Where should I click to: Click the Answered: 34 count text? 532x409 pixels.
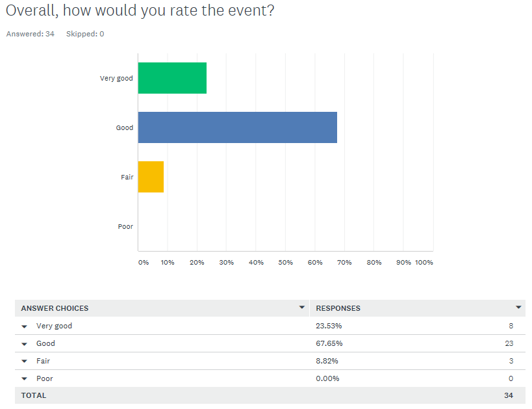pyautogui.click(x=30, y=34)
